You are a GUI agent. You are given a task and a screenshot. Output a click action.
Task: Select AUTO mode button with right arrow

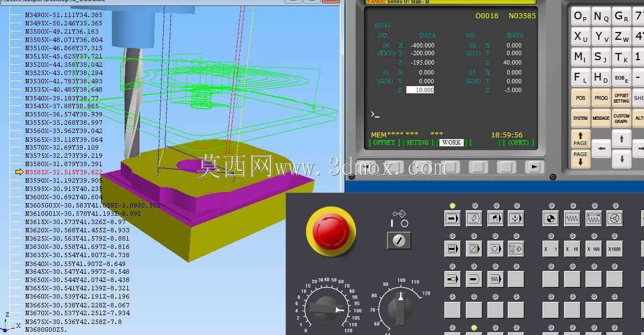click(452, 218)
